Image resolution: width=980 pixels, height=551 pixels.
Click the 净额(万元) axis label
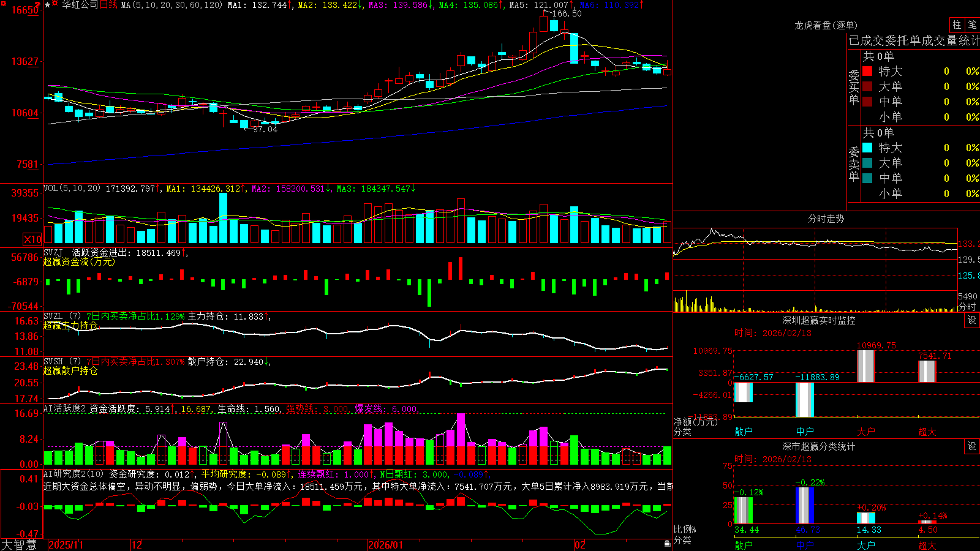point(695,422)
